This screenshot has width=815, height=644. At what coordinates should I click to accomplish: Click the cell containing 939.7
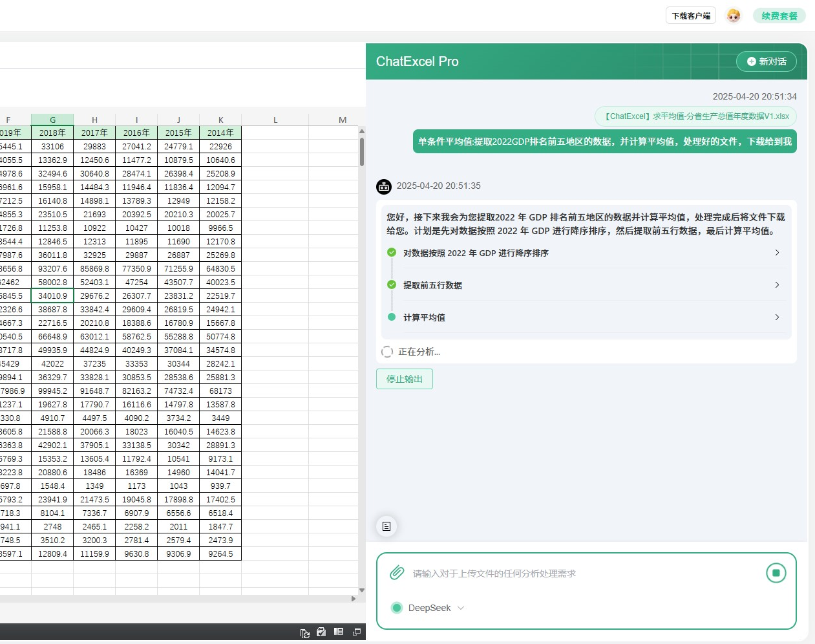pos(220,486)
